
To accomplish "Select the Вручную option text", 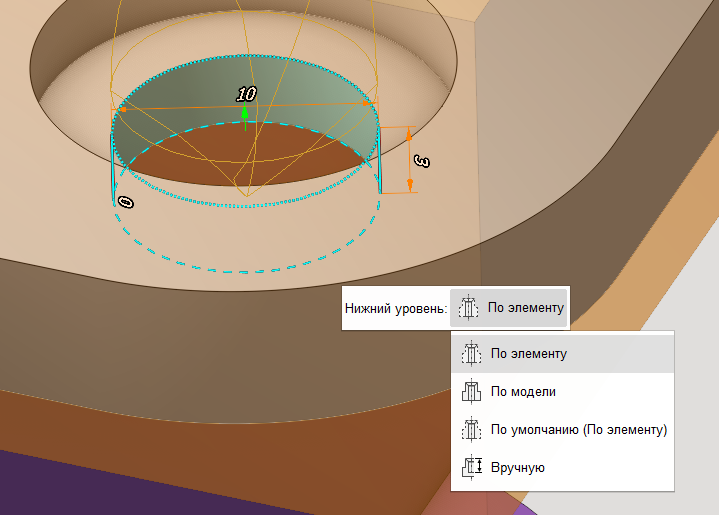I will point(517,467).
